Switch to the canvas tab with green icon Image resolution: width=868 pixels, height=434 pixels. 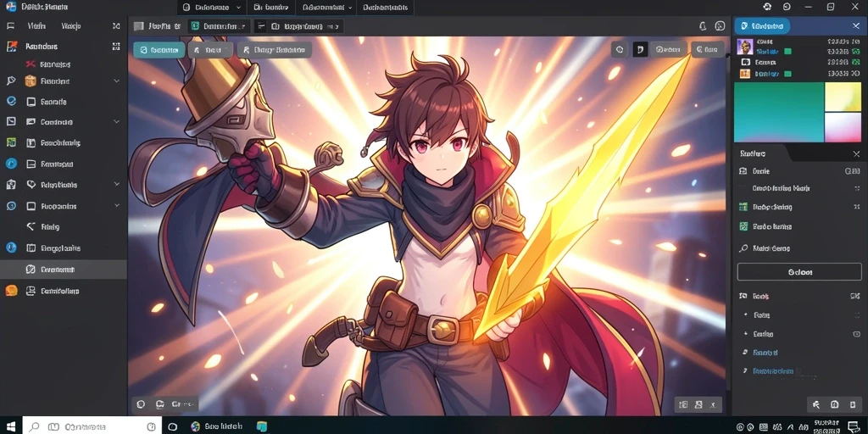pyautogui.click(x=220, y=26)
